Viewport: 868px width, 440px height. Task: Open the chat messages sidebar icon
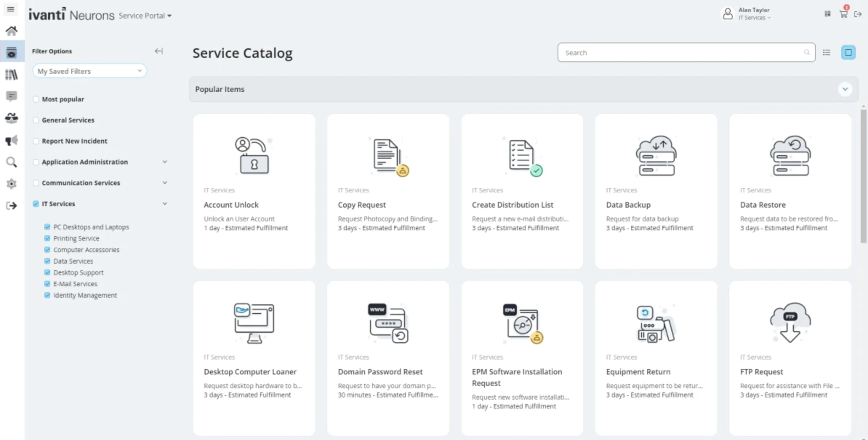(x=12, y=96)
